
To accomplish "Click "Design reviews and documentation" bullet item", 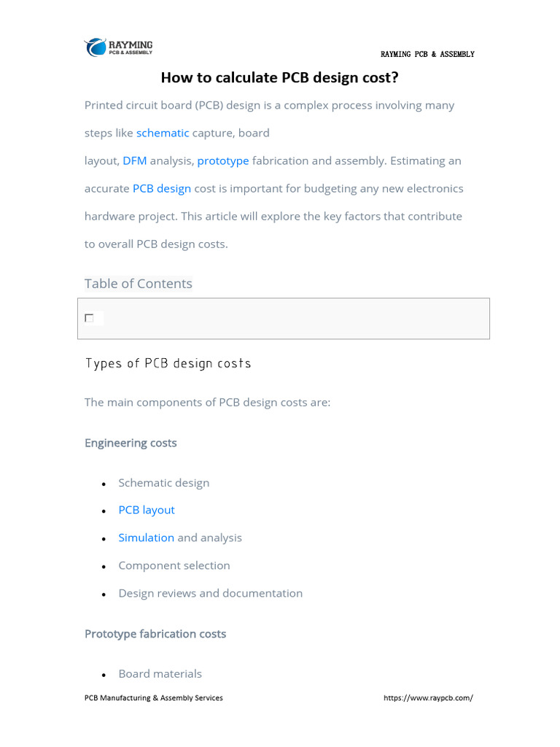I will [x=211, y=593].
